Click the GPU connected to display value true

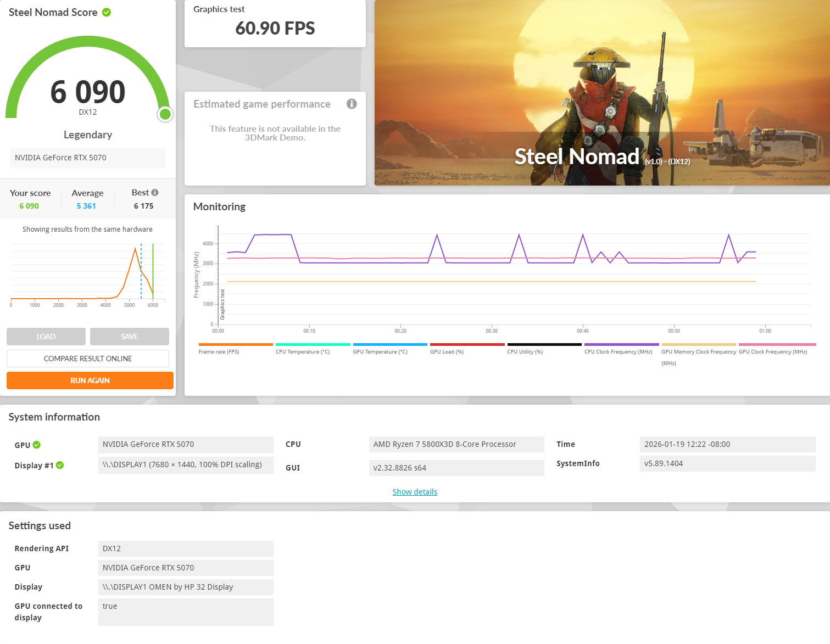point(186,612)
